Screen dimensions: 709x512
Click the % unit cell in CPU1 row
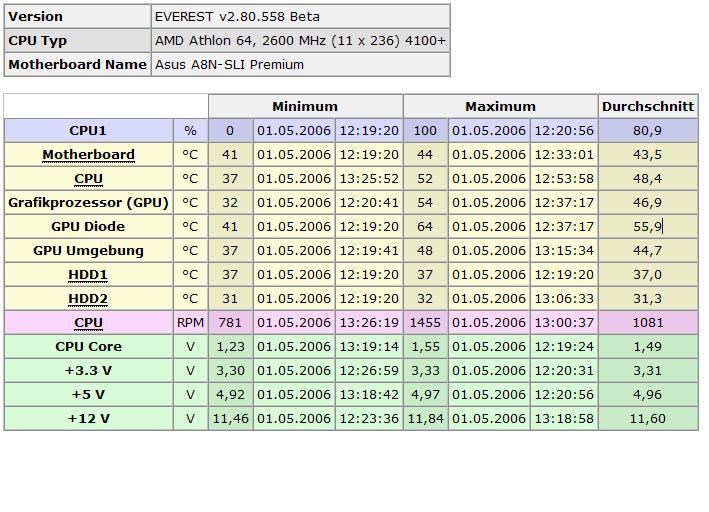point(190,131)
